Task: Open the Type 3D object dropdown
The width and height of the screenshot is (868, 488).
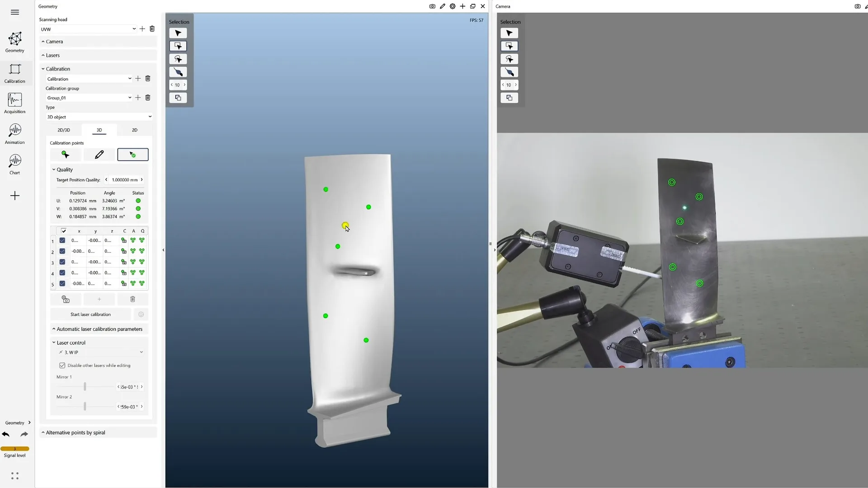Action: [x=99, y=117]
